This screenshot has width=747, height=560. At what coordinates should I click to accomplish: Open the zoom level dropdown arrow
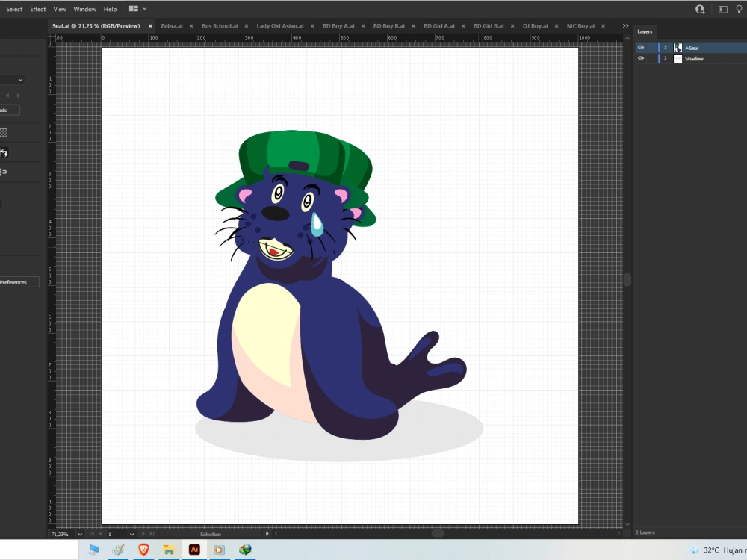click(80, 535)
